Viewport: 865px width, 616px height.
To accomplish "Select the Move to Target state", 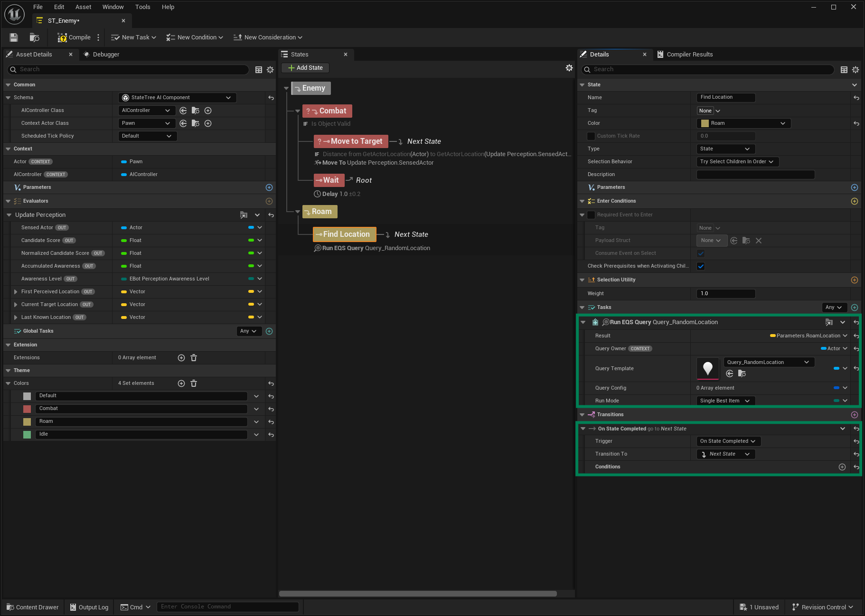I will [356, 141].
